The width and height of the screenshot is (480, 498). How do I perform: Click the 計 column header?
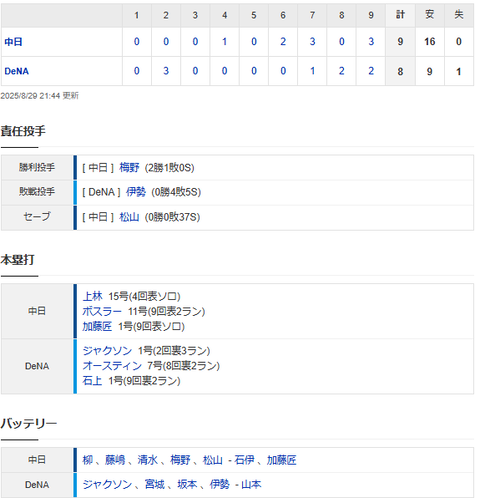point(400,15)
